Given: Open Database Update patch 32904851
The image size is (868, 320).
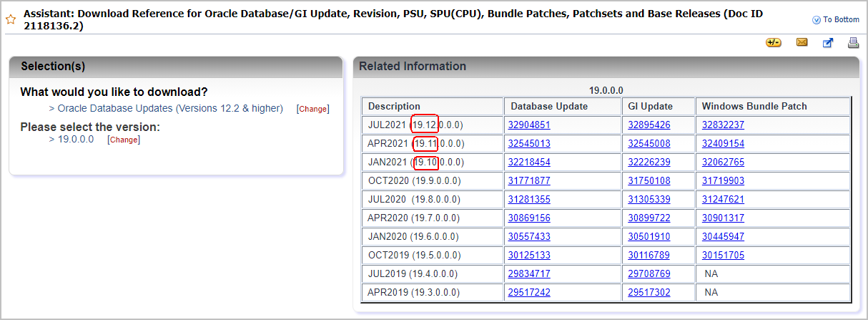Looking at the screenshot, I should pyautogui.click(x=529, y=125).
